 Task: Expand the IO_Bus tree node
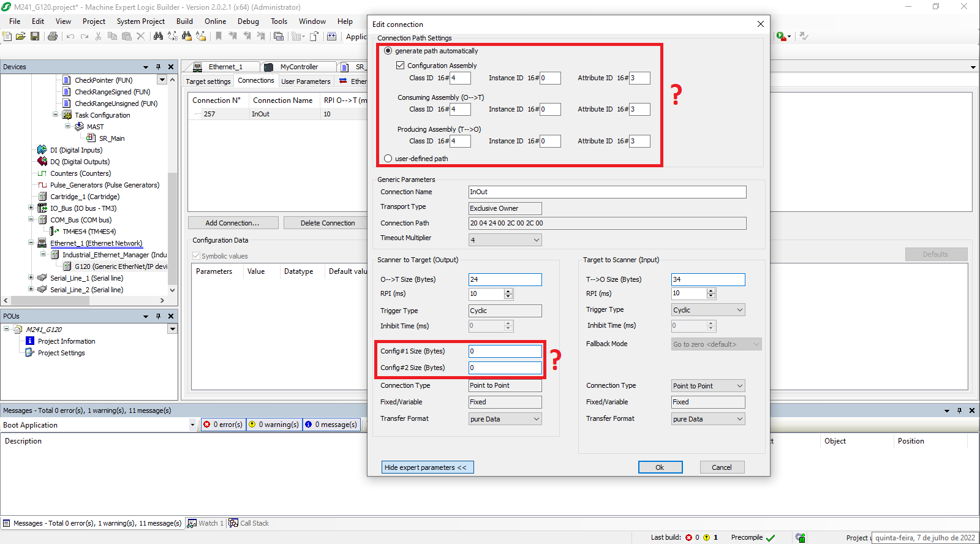pyautogui.click(x=31, y=208)
